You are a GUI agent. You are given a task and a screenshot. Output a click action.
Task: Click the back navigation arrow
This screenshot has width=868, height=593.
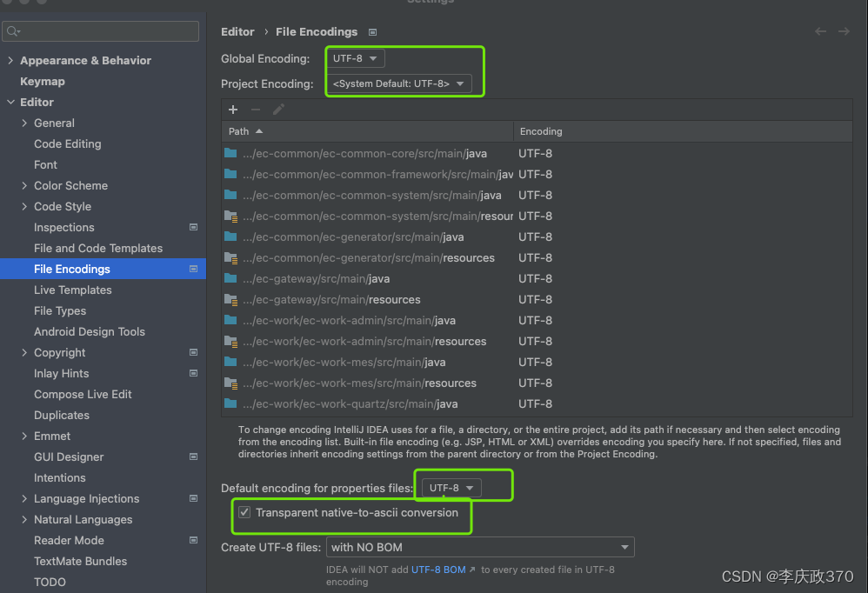click(820, 31)
